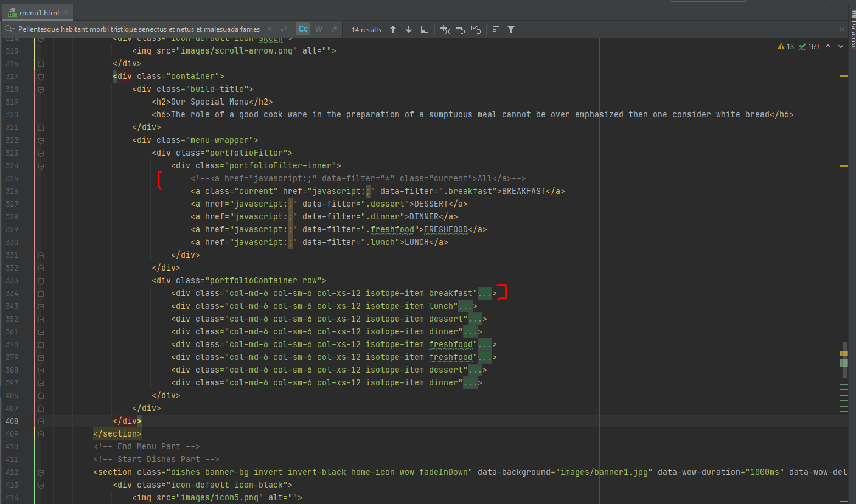Open search history magnifier dropdown
Image resolution: width=856 pixels, height=504 pixels.
(x=9, y=29)
